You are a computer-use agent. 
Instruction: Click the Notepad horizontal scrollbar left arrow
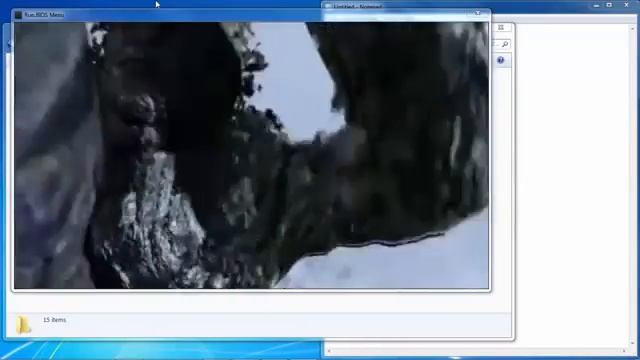[329, 351]
